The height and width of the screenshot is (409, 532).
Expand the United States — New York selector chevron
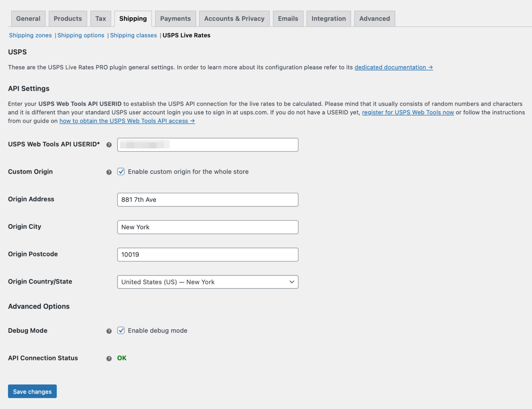(292, 282)
